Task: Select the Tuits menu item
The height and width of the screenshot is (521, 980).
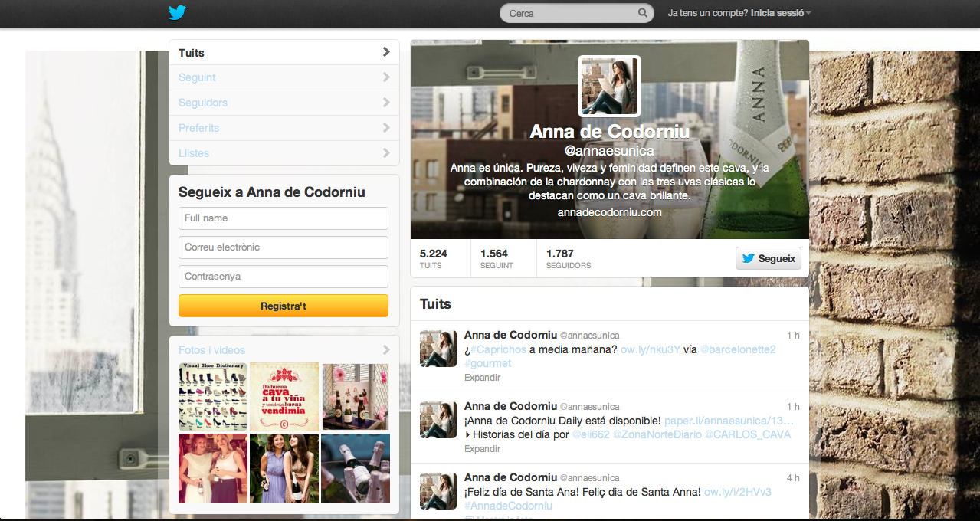Action: [x=284, y=52]
